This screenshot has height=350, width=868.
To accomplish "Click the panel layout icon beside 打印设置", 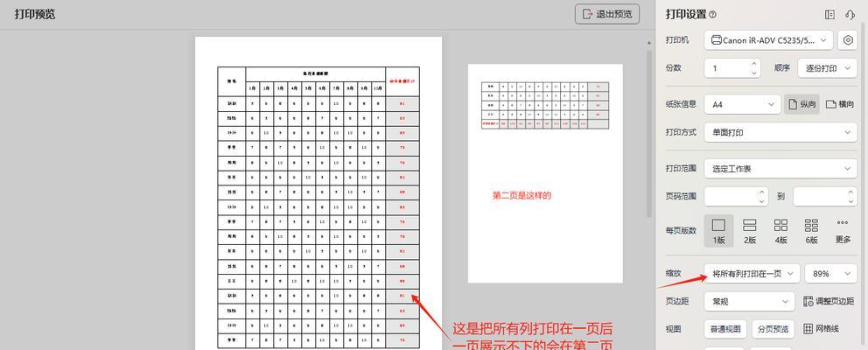I will tap(829, 14).
